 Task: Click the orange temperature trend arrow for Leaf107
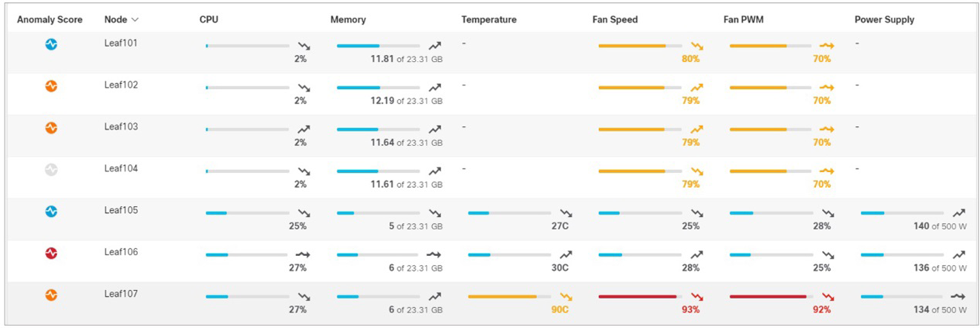(x=566, y=297)
